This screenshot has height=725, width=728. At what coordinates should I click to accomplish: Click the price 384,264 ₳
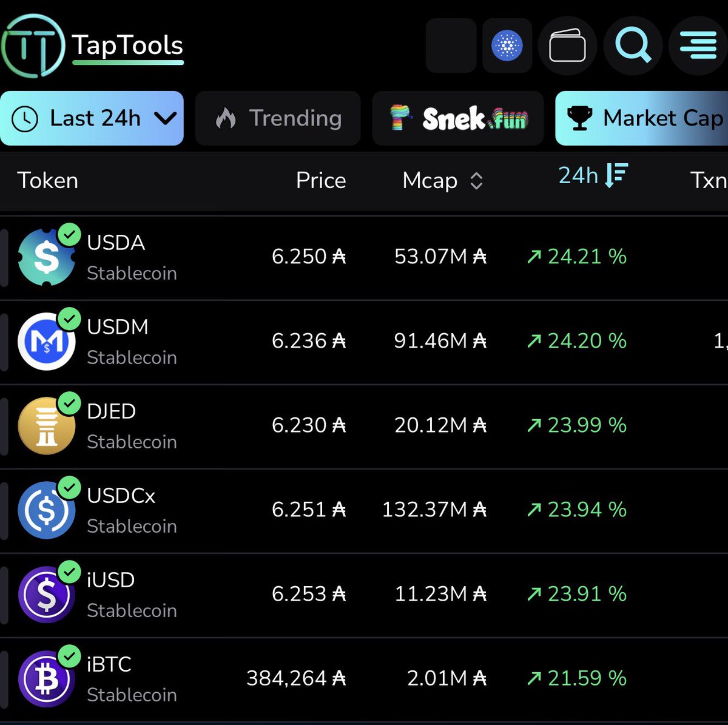tap(296, 678)
